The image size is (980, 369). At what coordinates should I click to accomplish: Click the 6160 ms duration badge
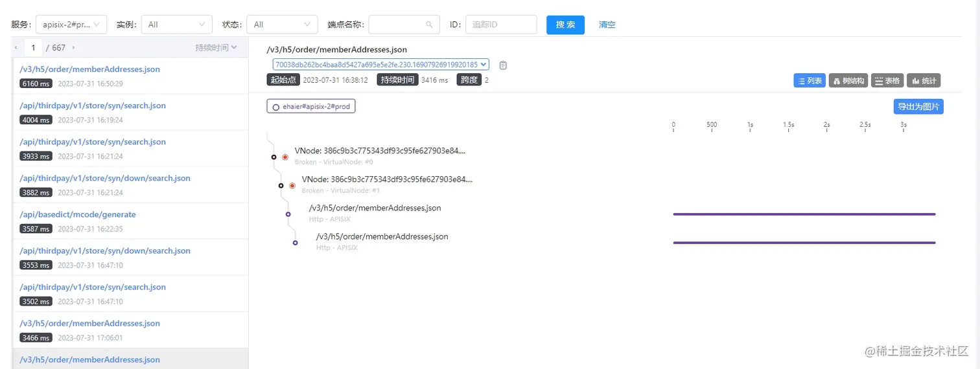(36, 84)
